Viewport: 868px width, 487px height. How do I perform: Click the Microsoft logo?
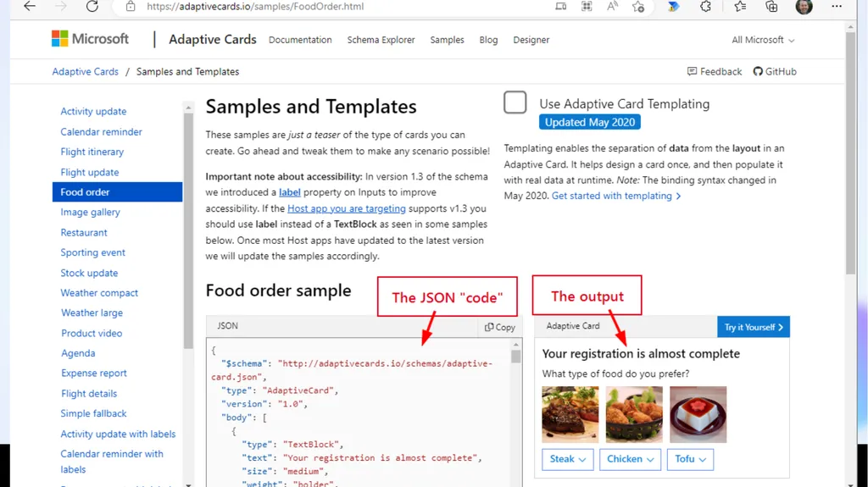[90, 39]
